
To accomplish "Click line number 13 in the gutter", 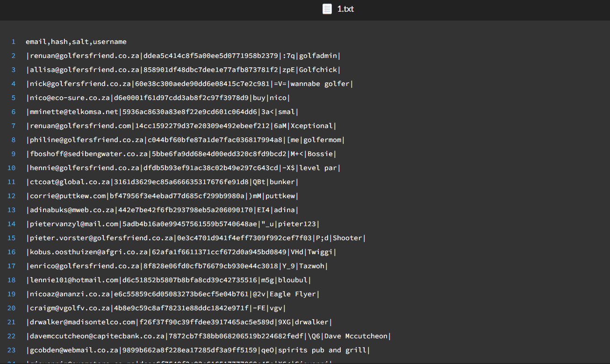I will point(12,210).
